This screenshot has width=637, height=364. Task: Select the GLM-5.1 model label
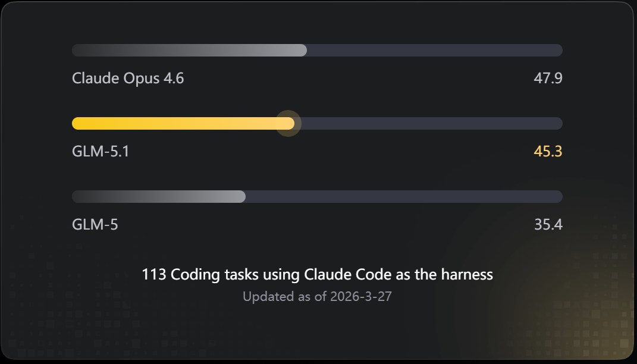(101, 151)
